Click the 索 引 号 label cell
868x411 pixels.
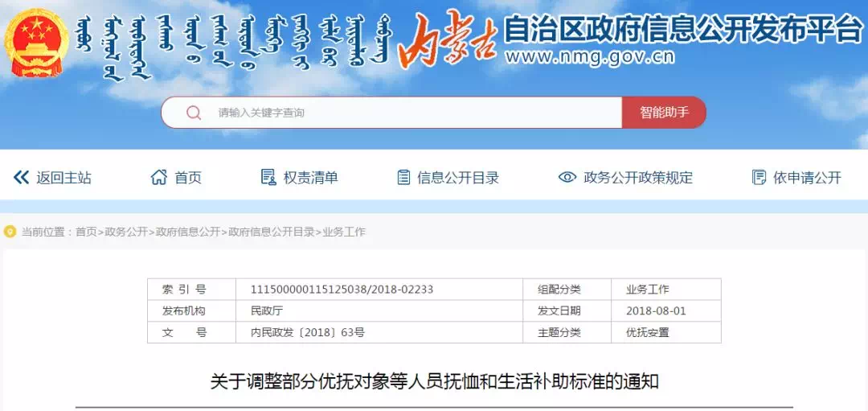point(191,289)
